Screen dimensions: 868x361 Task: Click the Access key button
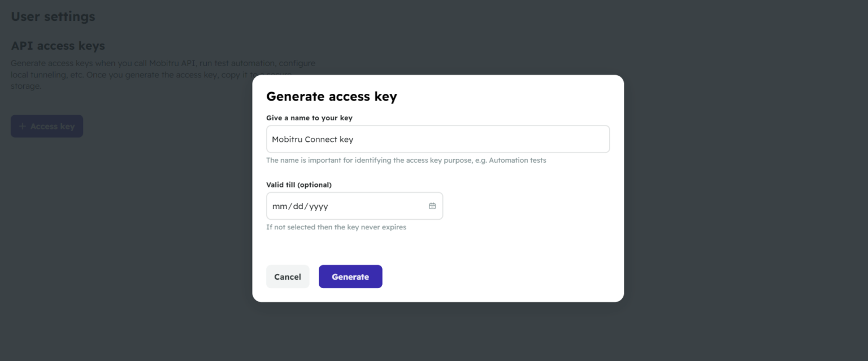click(x=47, y=125)
